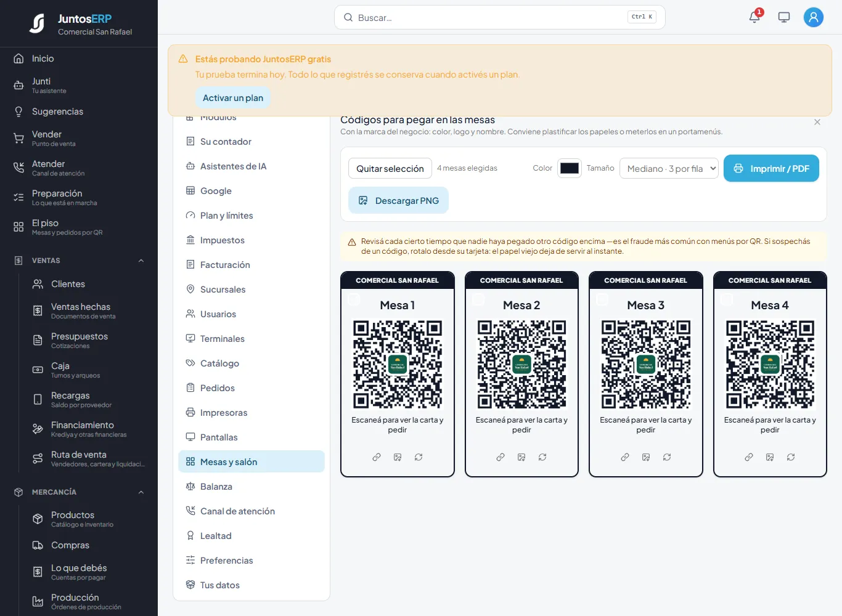Regenerate the Mesa 2 QR code
This screenshot has height=616, width=842.
point(542,457)
